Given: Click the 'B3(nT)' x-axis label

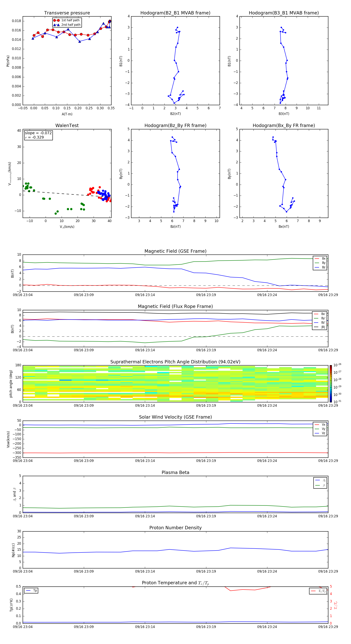Looking at the screenshot, I should pyautogui.click(x=284, y=114).
